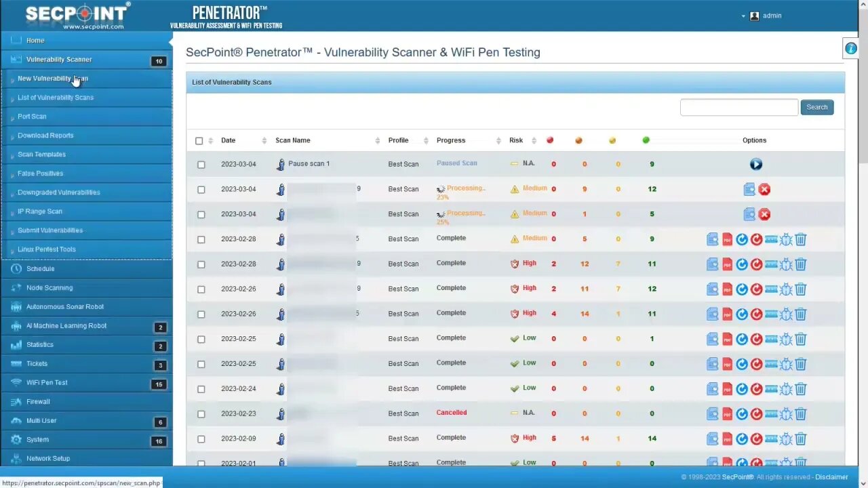The image size is (868, 488).
Task: Open the Firewall section in the sidebar
Action: [x=86, y=402]
